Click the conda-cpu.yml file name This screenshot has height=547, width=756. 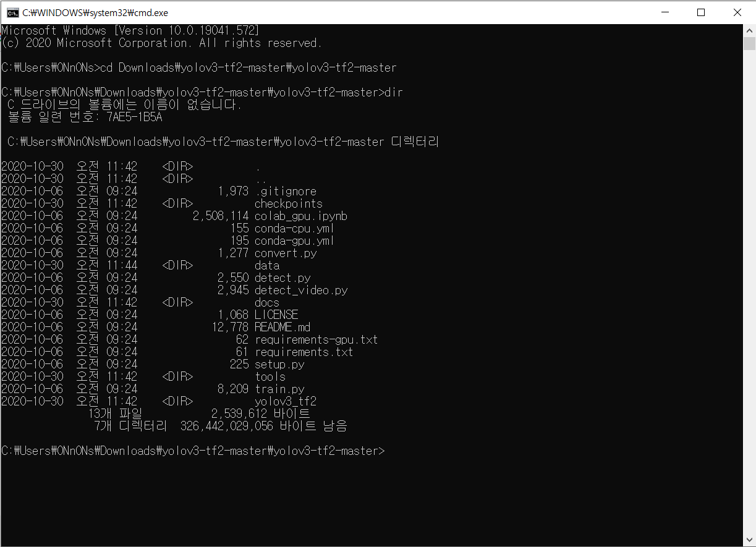click(x=295, y=229)
